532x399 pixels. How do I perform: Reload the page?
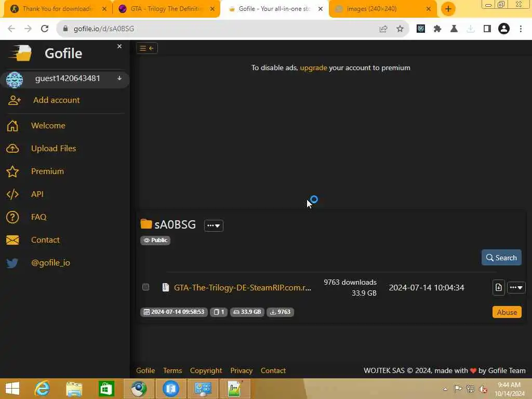tap(45, 29)
